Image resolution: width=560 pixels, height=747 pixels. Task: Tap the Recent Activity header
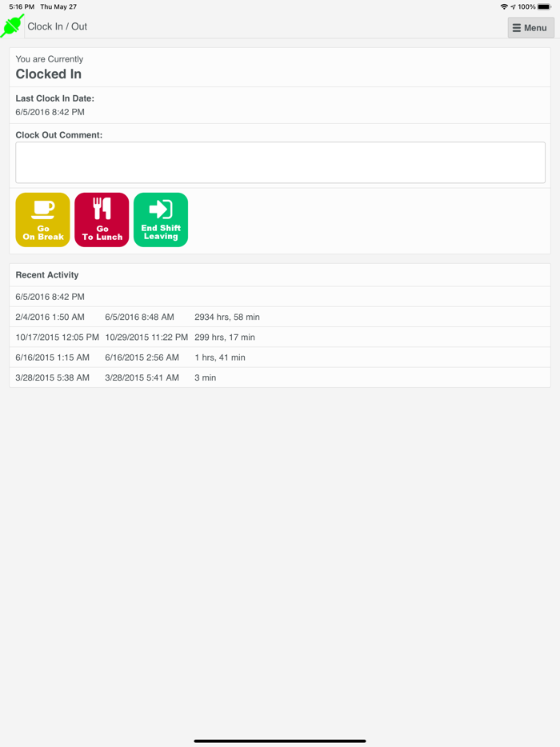[47, 275]
